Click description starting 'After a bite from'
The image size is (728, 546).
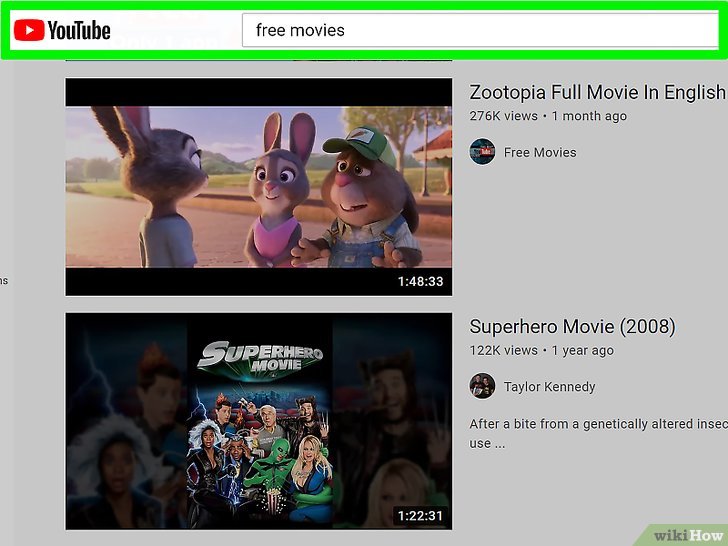pos(598,433)
